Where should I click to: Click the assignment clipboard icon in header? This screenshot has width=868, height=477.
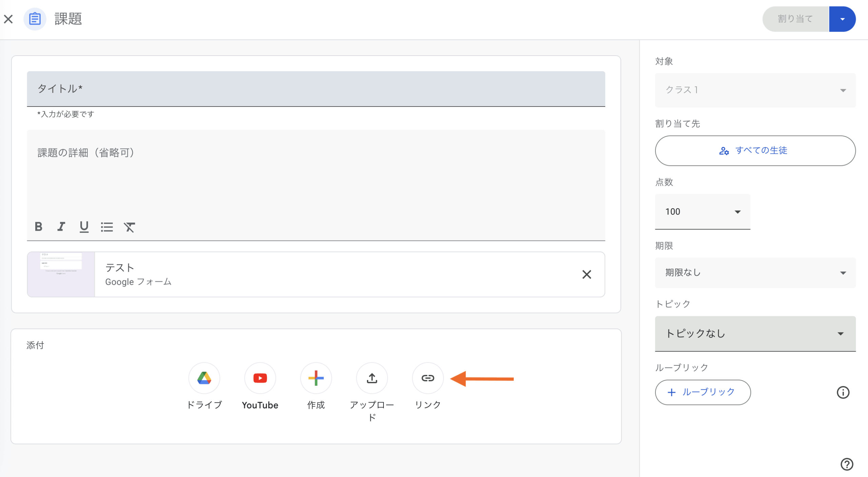(35, 19)
